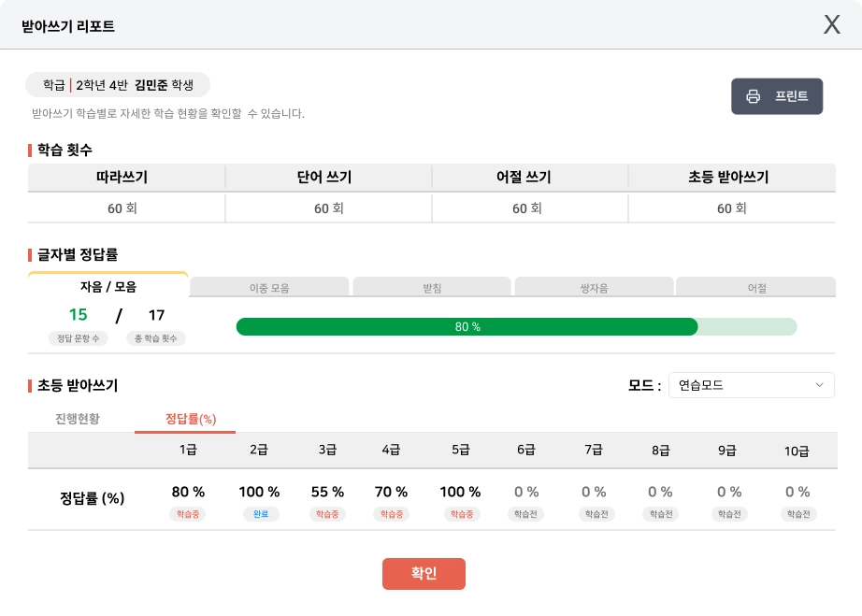Switch to the 이중 모음 tab

point(269,289)
